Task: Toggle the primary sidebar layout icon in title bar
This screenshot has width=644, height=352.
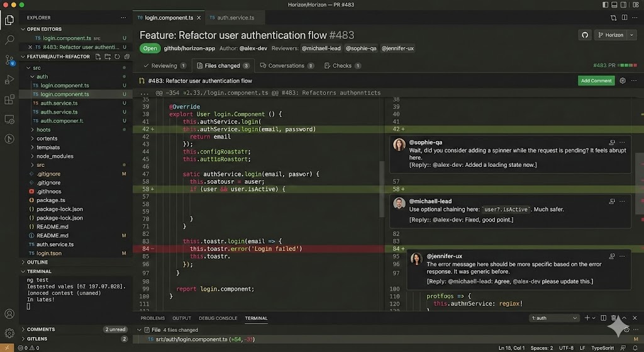Action: [x=606, y=5]
